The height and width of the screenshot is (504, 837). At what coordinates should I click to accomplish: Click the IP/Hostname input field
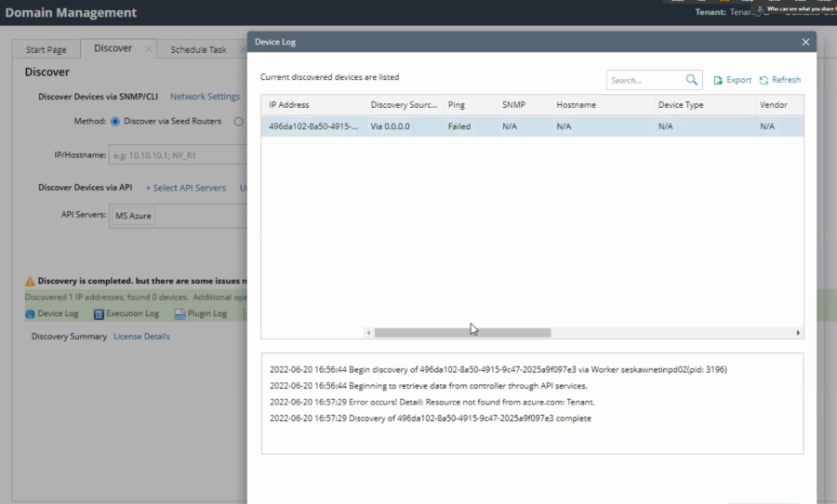[177, 155]
